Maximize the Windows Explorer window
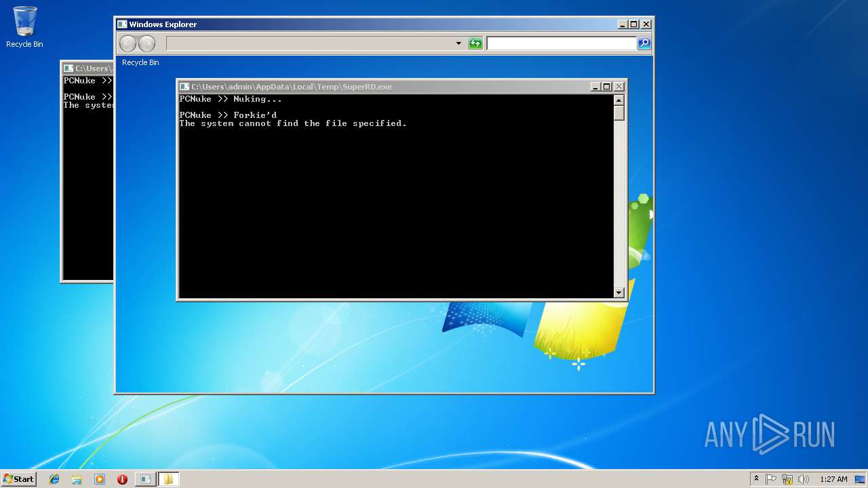 click(634, 24)
